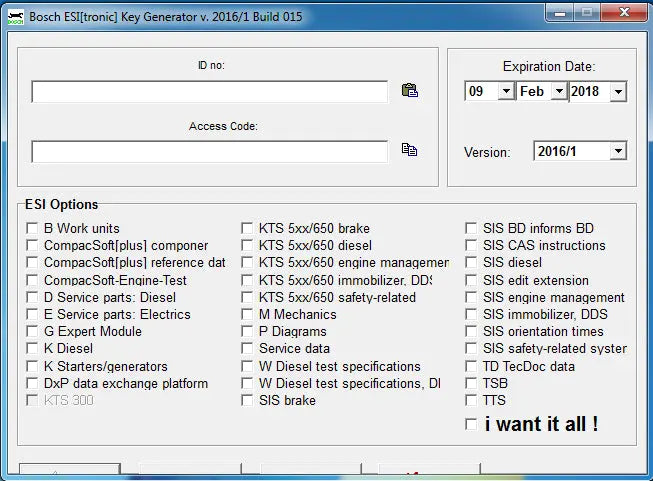
Task: Enable DxP data exchange platform
Action: 32,383
